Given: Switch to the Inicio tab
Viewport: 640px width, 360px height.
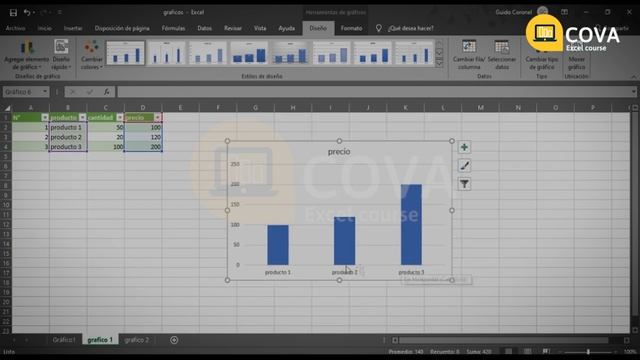Looking at the screenshot, I should click(44, 28).
